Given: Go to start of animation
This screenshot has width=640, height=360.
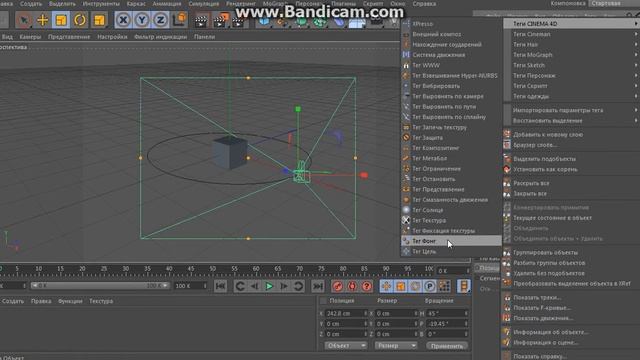Looking at the screenshot, I should click(220, 286).
